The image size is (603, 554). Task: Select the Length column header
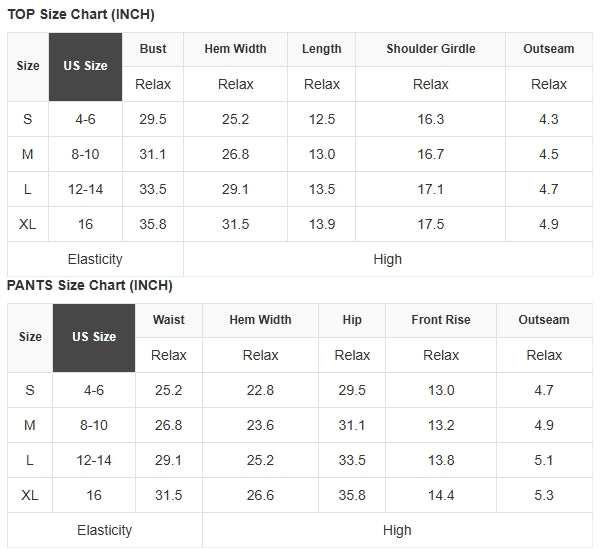pos(321,49)
